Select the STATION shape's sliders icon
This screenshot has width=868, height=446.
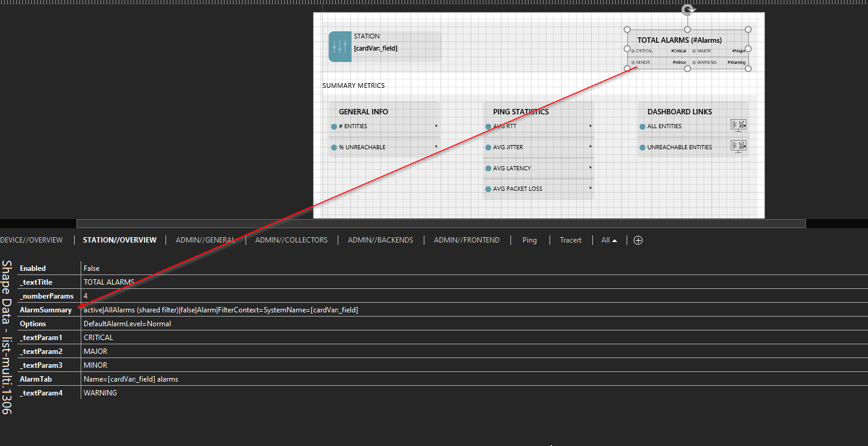339,46
